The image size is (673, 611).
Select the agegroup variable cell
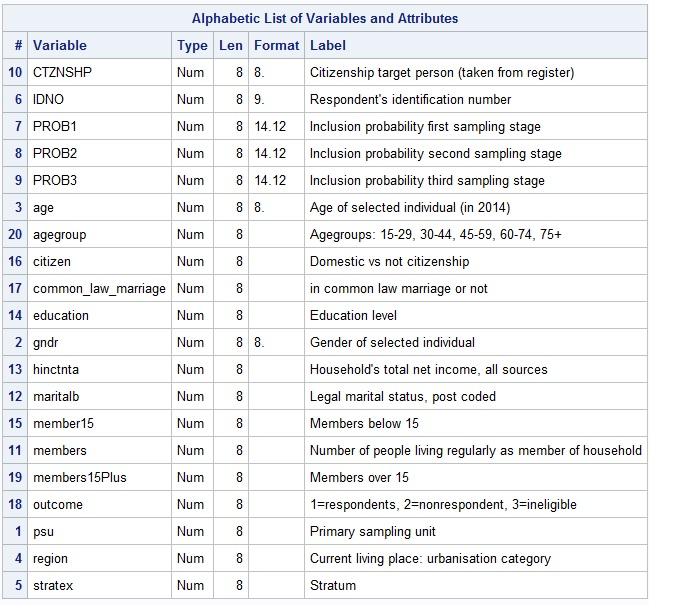[x=99, y=234]
